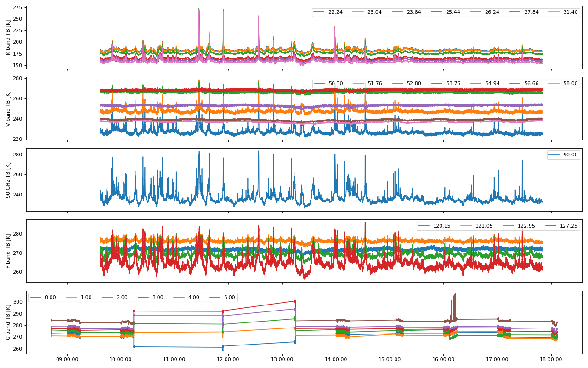Click the 90 GHz TB [K] axis label
Image resolution: width=588 pixels, height=368 pixels.
point(8,180)
